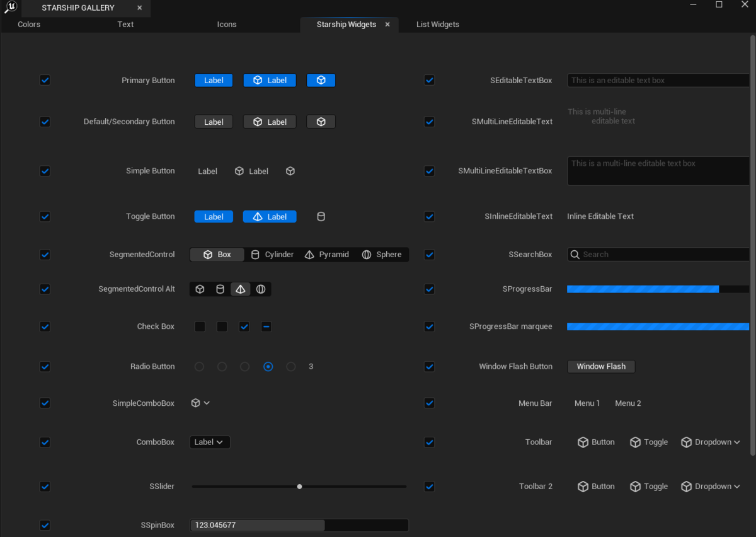The image size is (756, 537).
Task: Click the Inline Editable Text
Action: [600, 216]
